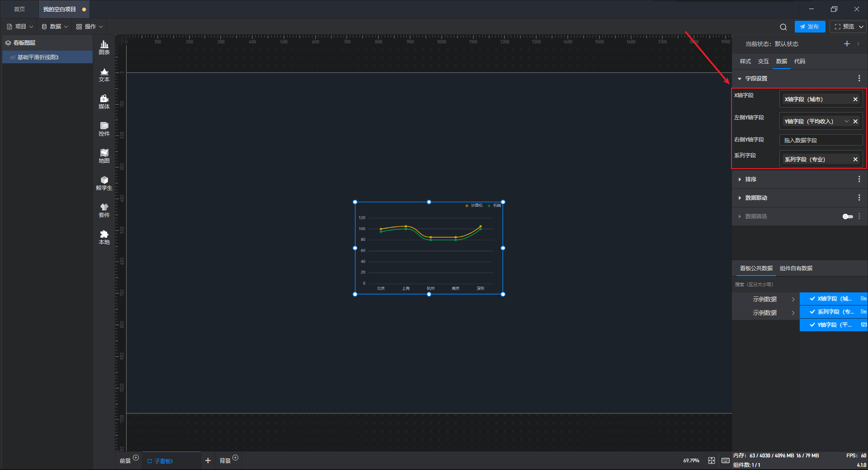Expand the state panel right arrow
The width and height of the screenshot is (868, 470).
[858, 44]
